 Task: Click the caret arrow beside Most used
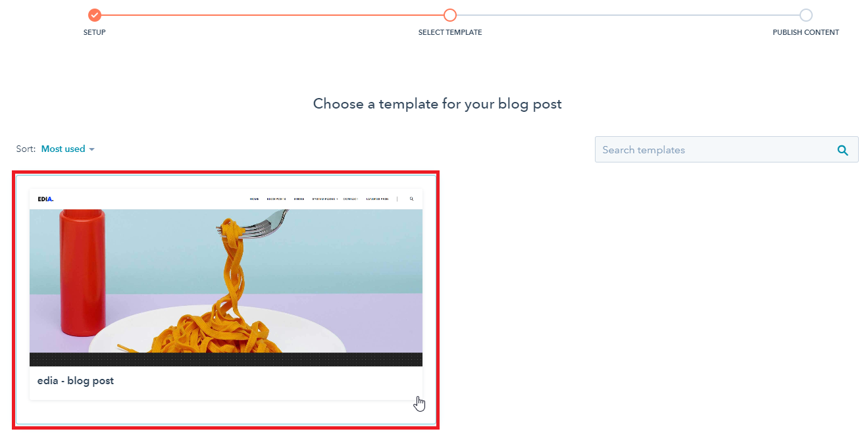coord(91,149)
